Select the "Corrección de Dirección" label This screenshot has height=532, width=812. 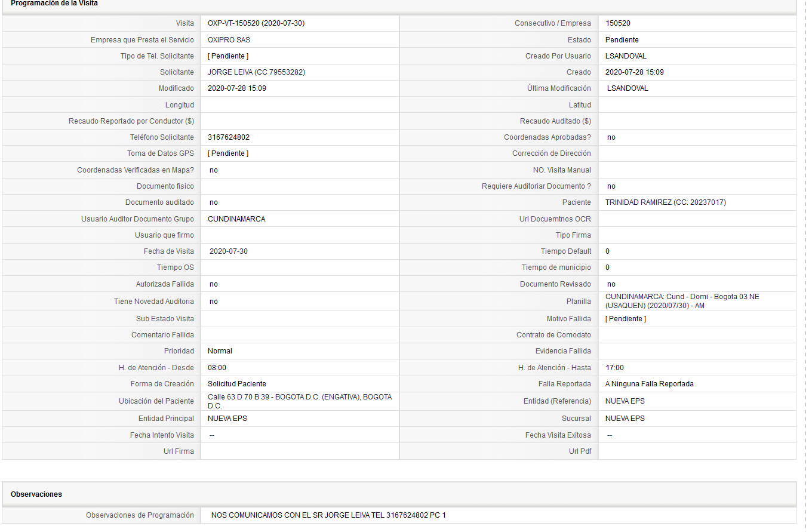point(552,153)
